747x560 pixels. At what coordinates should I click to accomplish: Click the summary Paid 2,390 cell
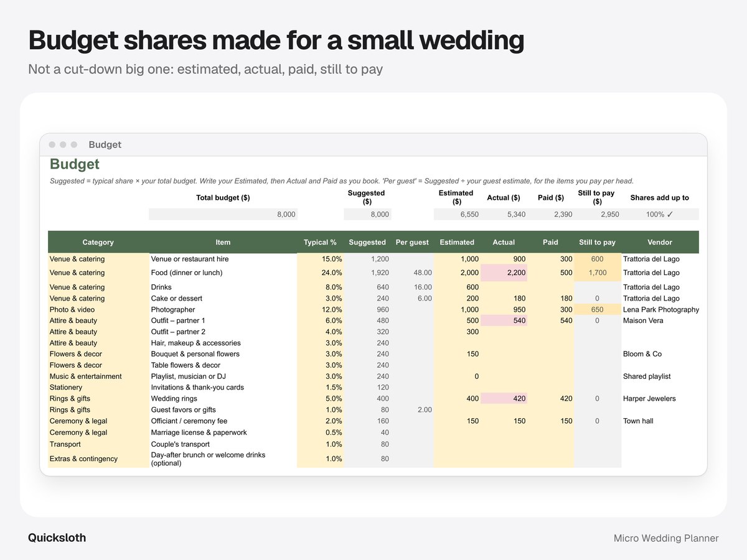[x=550, y=214]
